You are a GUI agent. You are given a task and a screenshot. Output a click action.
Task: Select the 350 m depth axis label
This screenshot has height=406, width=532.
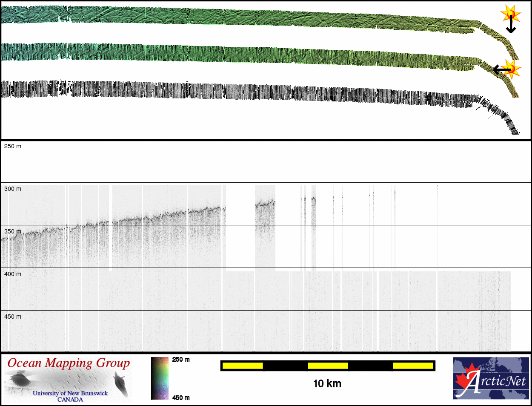[x=13, y=231]
